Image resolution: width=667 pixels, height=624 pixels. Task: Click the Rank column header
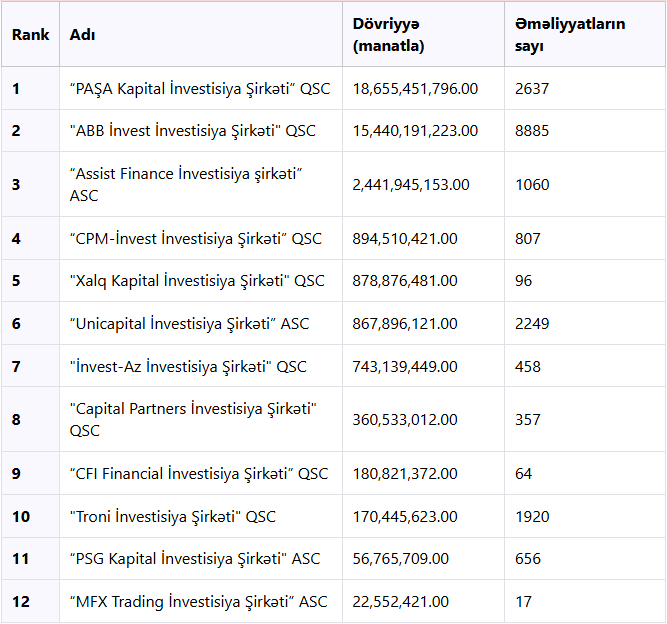[30, 35]
